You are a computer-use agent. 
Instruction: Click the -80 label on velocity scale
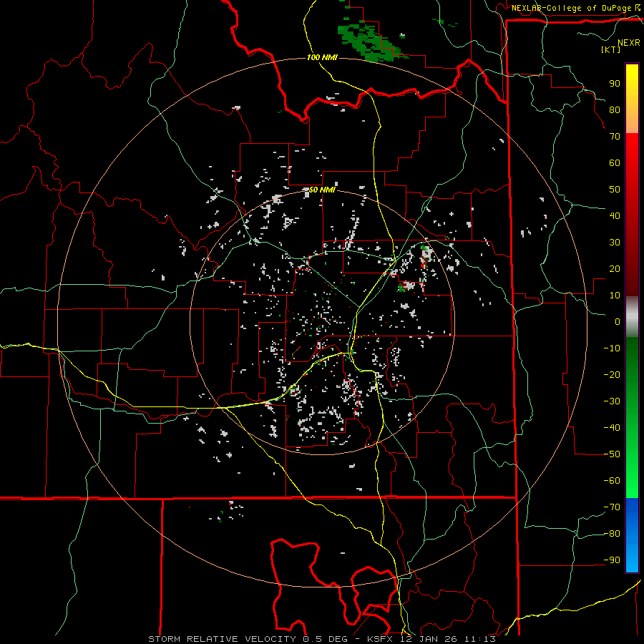coord(612,534)
